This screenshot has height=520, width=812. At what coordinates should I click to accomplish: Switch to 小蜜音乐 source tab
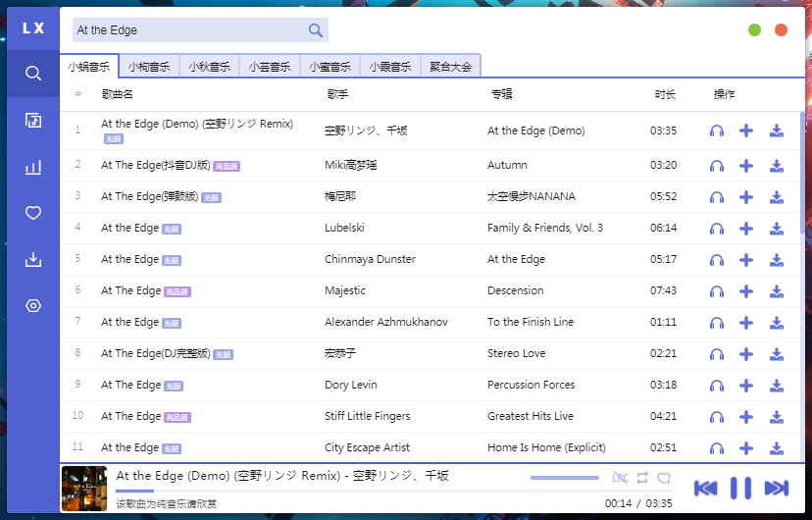click(x=330, y=67)
